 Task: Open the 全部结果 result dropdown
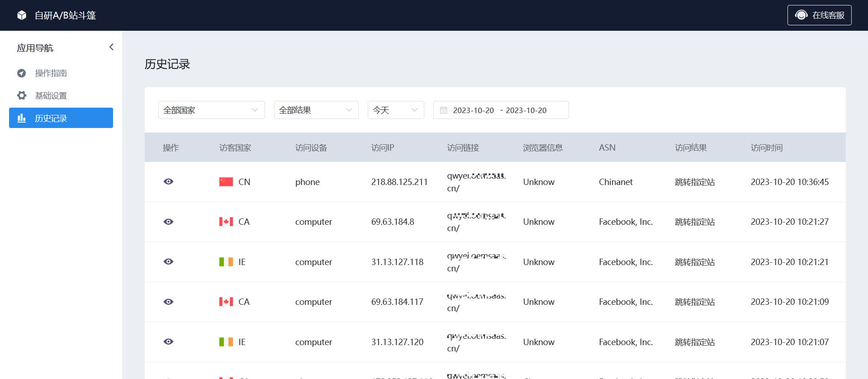[x=316, y=110]
